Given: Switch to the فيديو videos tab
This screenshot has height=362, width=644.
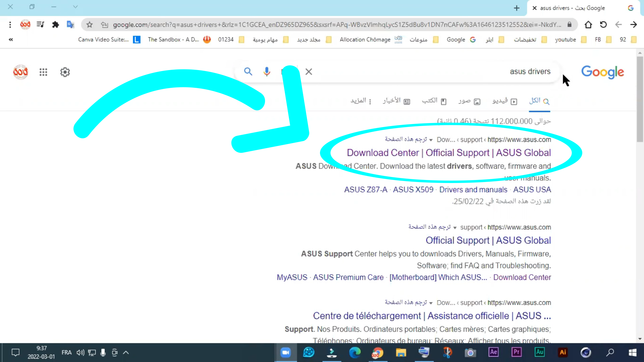Looking at the screenshot, I should 504,101.
